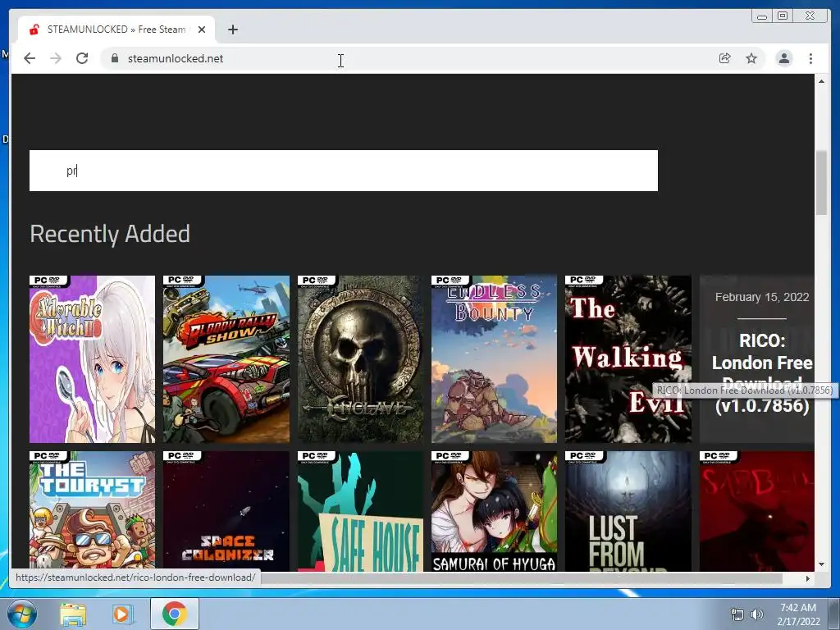Go back to the previous page

coord(30,58)
